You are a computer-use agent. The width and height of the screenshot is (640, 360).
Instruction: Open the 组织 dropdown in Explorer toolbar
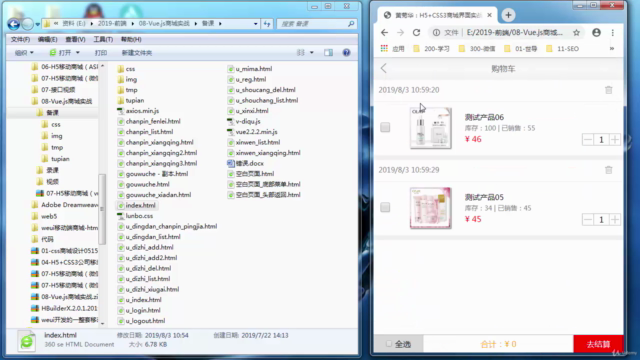pos(24,53)
